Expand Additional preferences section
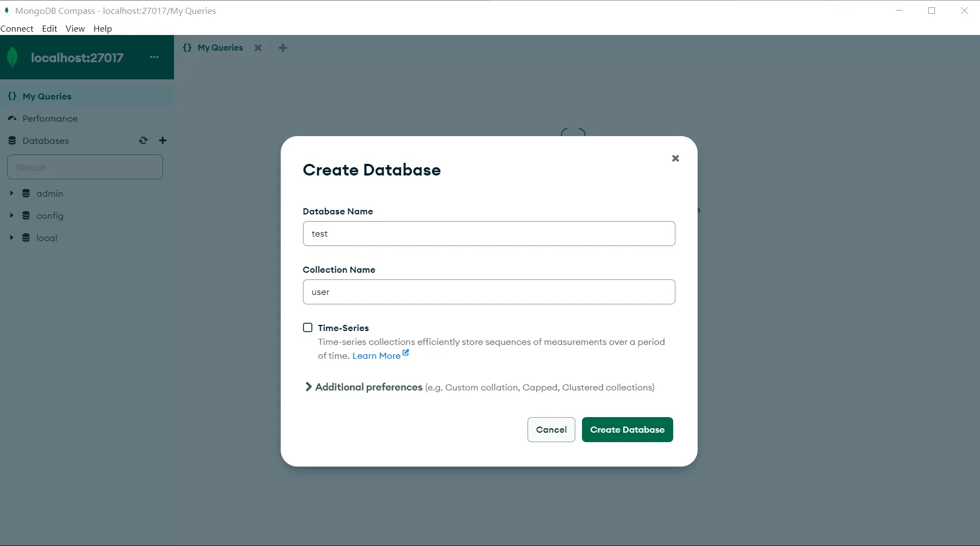Viewport: 980px width, 546px height. coord(309,387)
